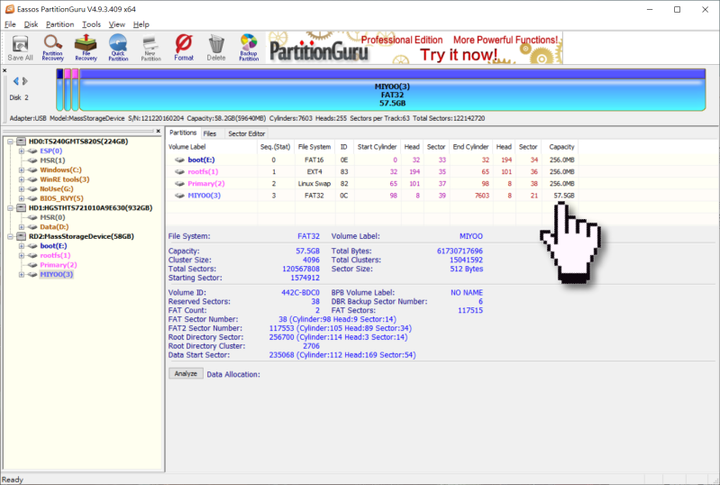This screenshot has width=720, height=485.
Task: Expand the rootfs(1) node in tree
Action: pyautogui.click(x=21, y=255)
